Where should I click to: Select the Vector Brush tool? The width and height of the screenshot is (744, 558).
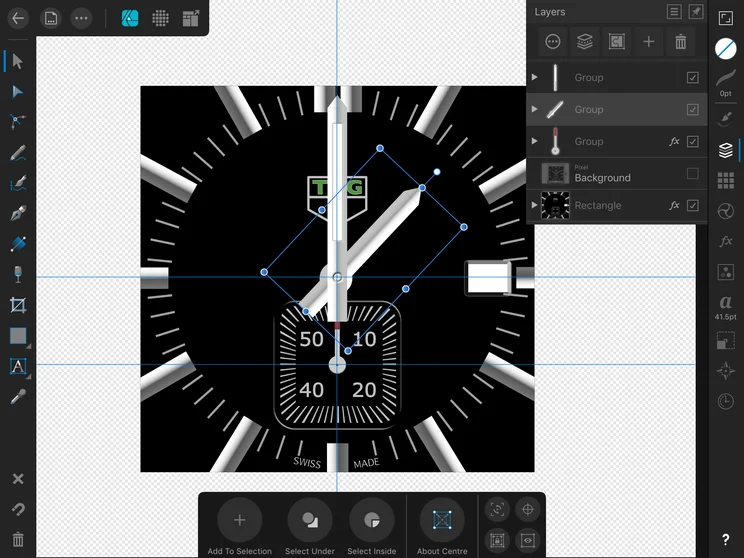point(18,183)
